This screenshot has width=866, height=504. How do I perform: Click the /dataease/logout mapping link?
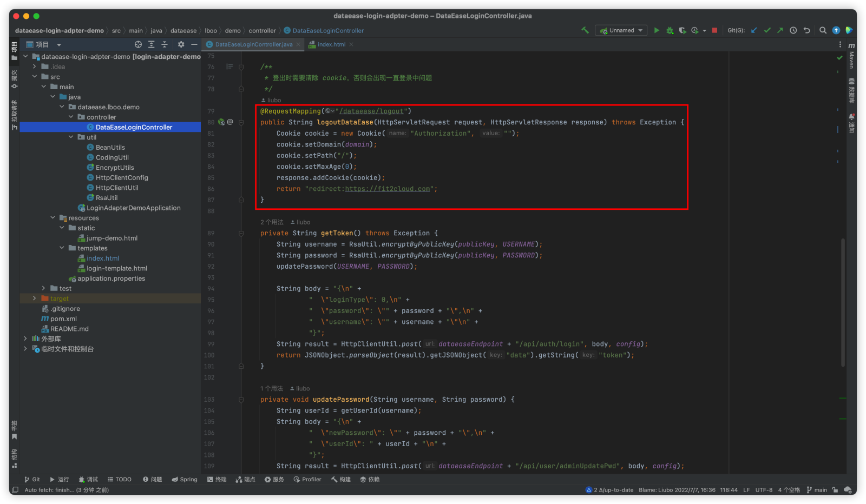coord(371,111)
